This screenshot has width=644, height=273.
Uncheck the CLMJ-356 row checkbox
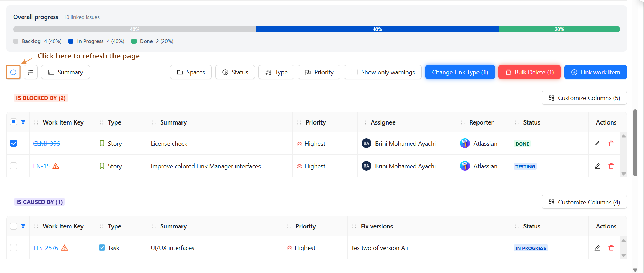14,143
